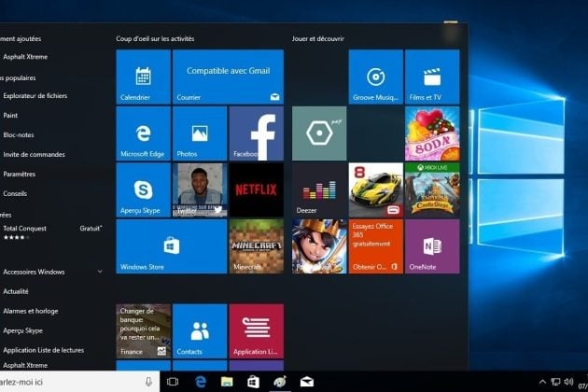This screenshot has height=392, width=588.
Task: Click the network tray icon
Action: (555, 382)
